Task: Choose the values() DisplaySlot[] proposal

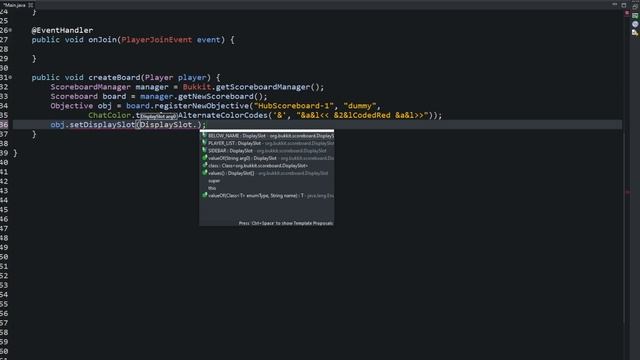Action: coord(267,173)
